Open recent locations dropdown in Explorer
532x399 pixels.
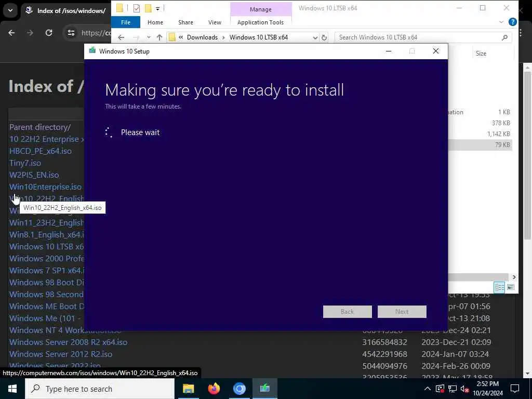coord(148,37)
